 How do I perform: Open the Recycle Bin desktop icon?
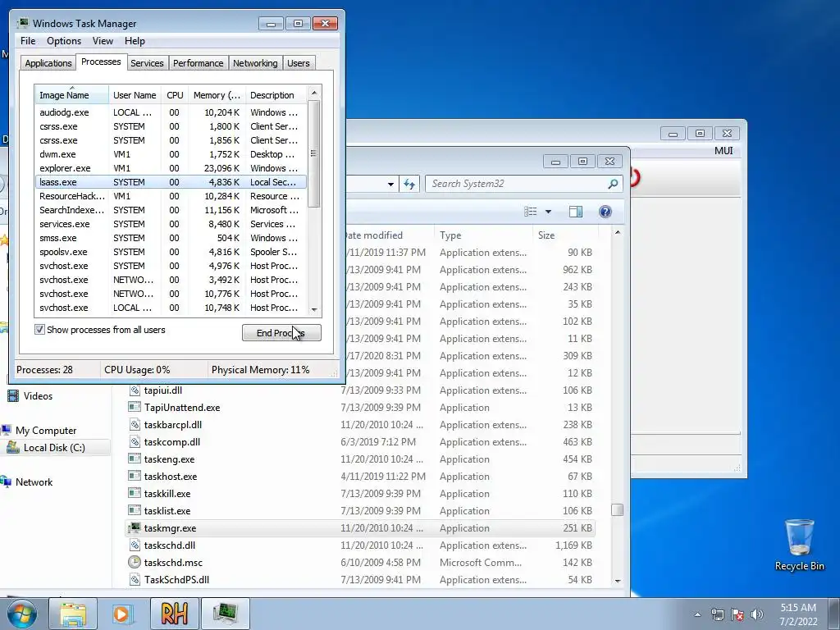point(799,545)
